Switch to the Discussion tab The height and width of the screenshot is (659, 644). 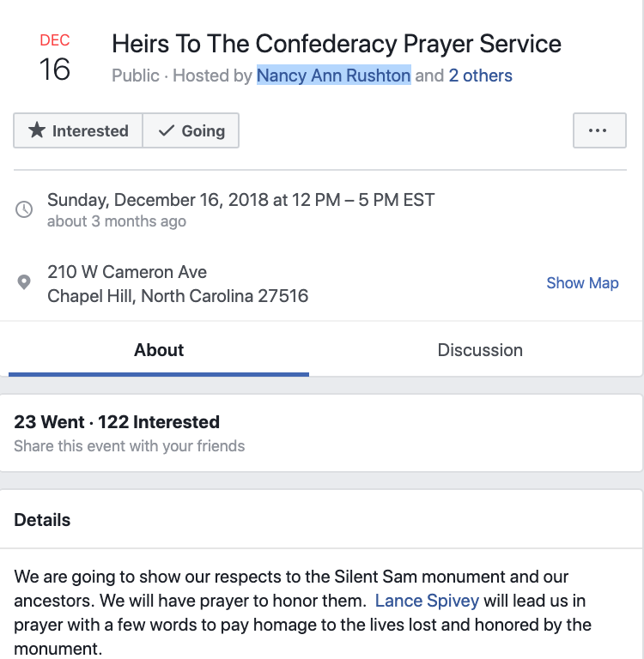[480, 350]
